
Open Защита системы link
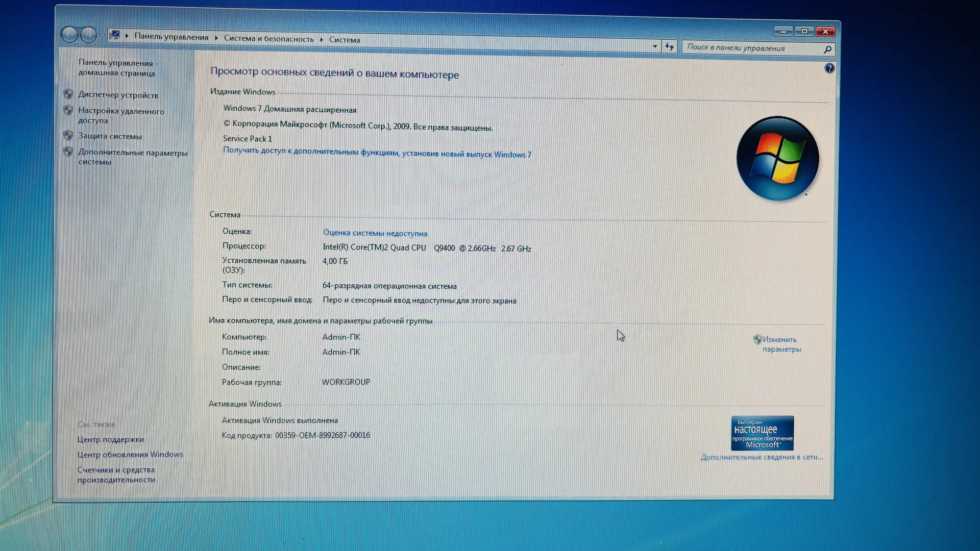[110, 136]
